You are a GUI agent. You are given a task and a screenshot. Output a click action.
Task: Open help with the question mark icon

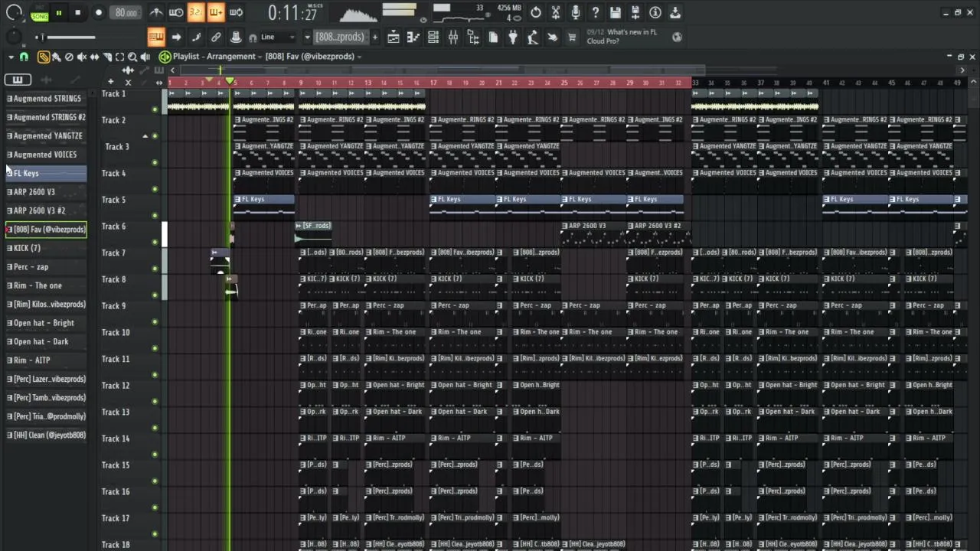[596, 12]
